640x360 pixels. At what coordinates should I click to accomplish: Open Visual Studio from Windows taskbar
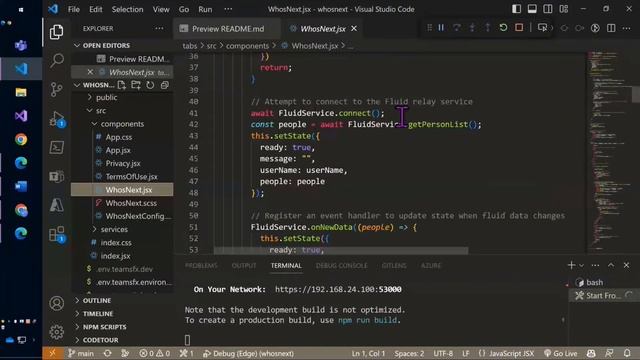point(21,116)
